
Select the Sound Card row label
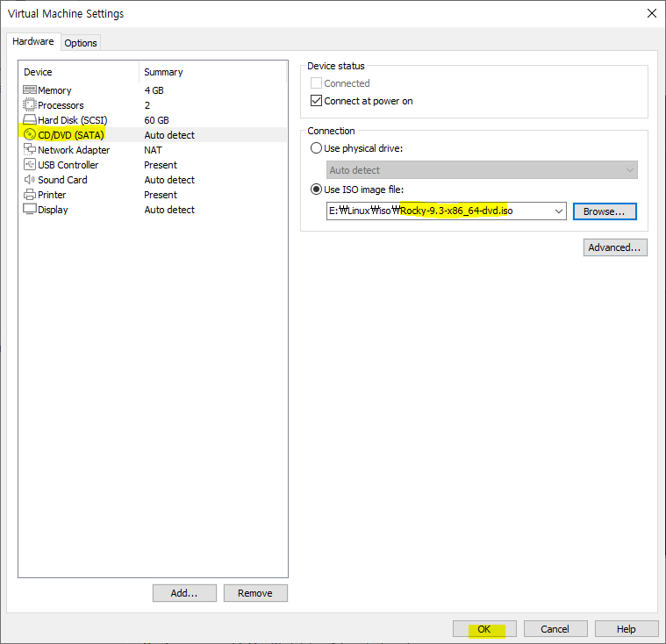tap(62, 180)
